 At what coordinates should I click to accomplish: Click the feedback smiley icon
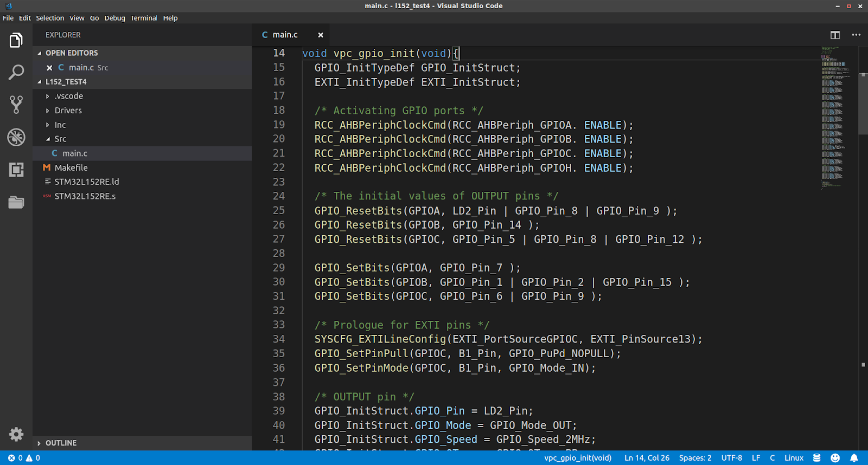835,458
